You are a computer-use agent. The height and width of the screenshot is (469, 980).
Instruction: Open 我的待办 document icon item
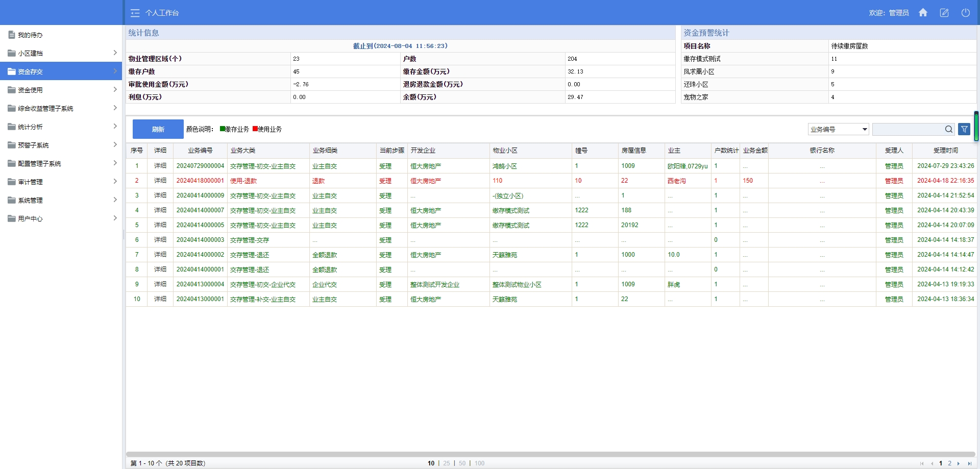[12, 35]
